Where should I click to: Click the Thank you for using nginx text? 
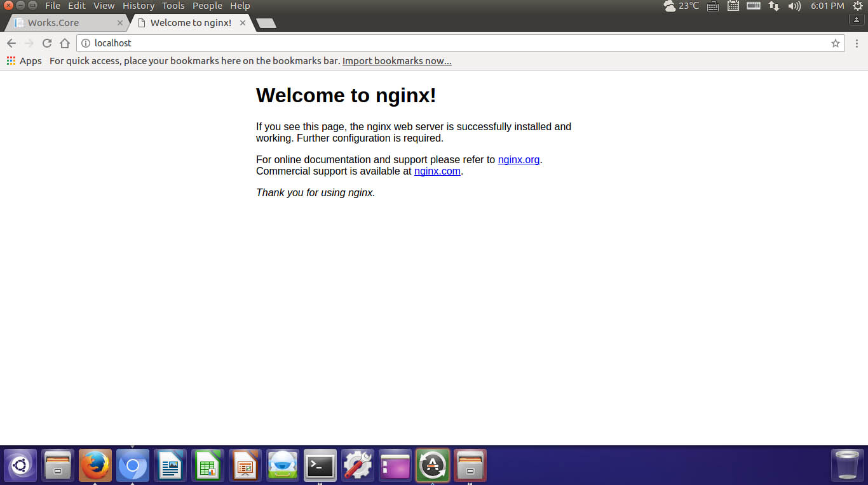tap(316, 192)
